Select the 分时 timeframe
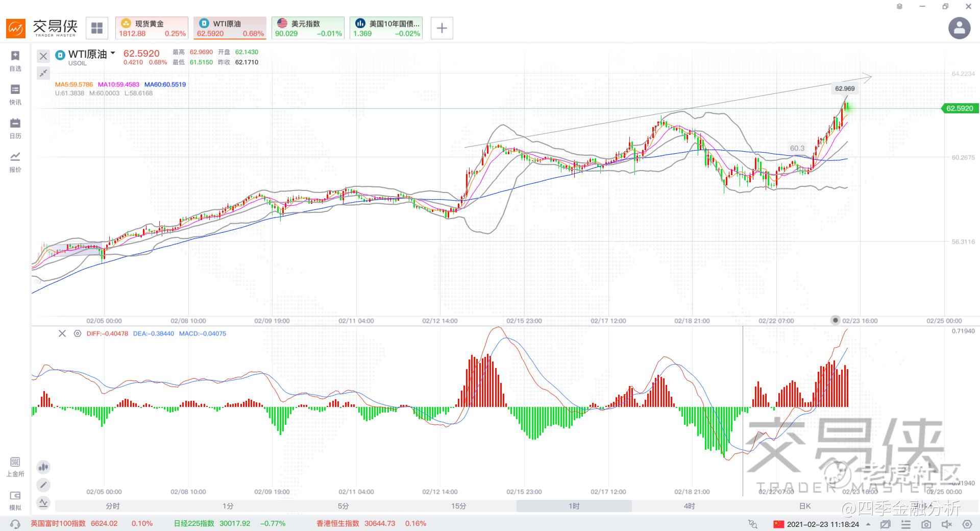 (113, 506)
